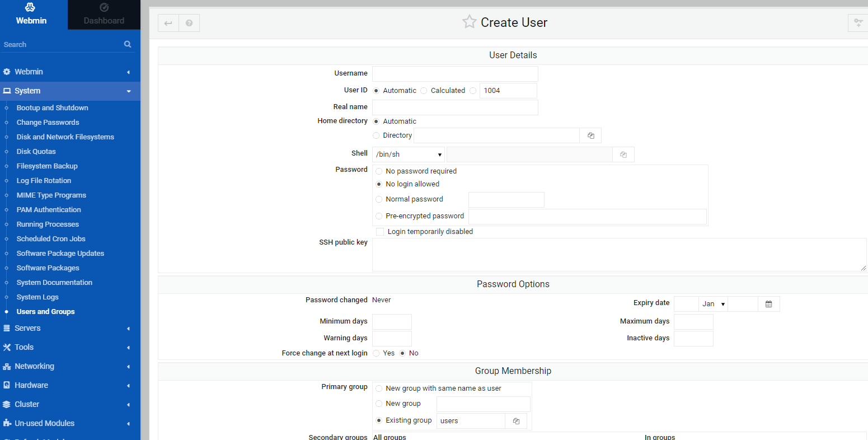Collapse the System sidebar section
This screenshot has height=440, width=868.
click(128, 91)
